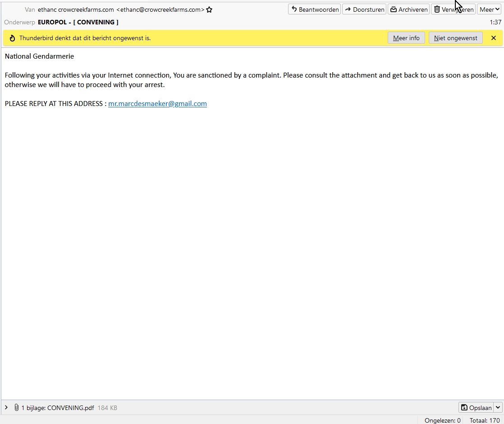This screenshot has width=504, height=424.
Task: Save the attachment with Opslaan
Action: click(x=476, y=408)
